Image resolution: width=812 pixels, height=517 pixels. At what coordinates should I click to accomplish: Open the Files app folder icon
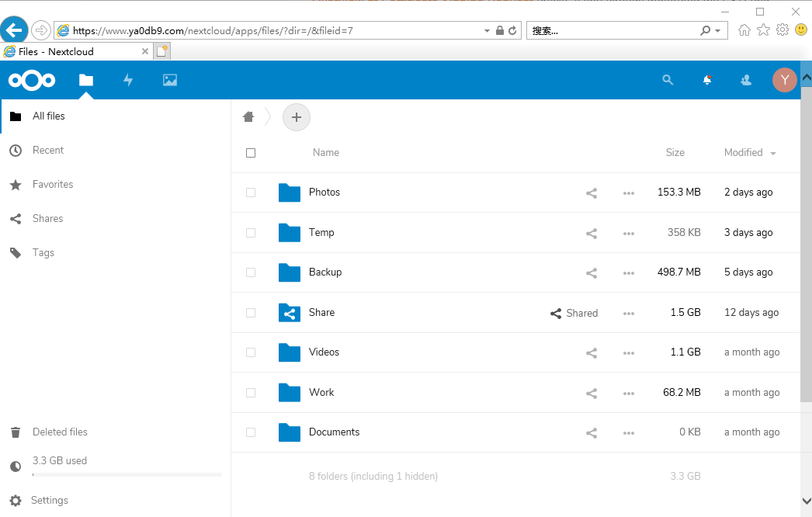(86, 80)
